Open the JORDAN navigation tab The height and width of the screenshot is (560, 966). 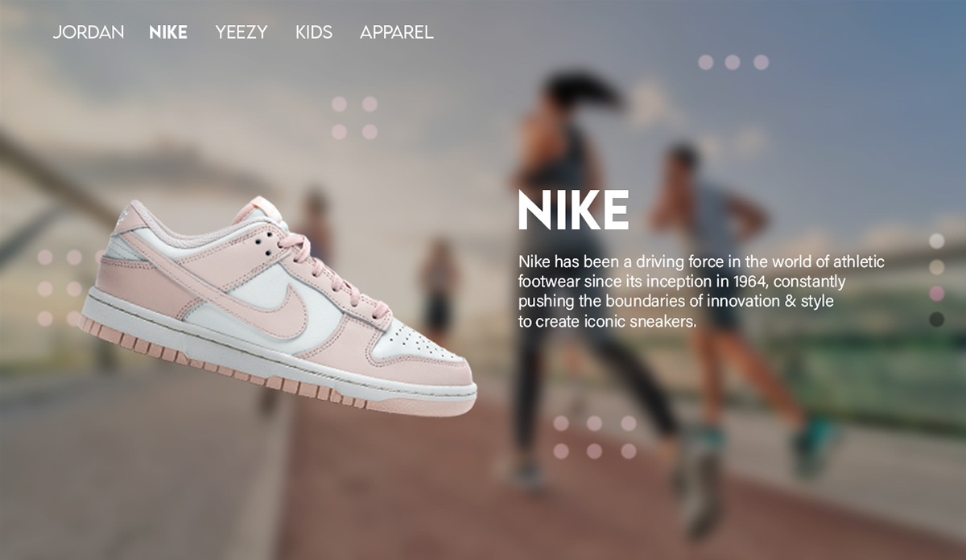[89, 32]
